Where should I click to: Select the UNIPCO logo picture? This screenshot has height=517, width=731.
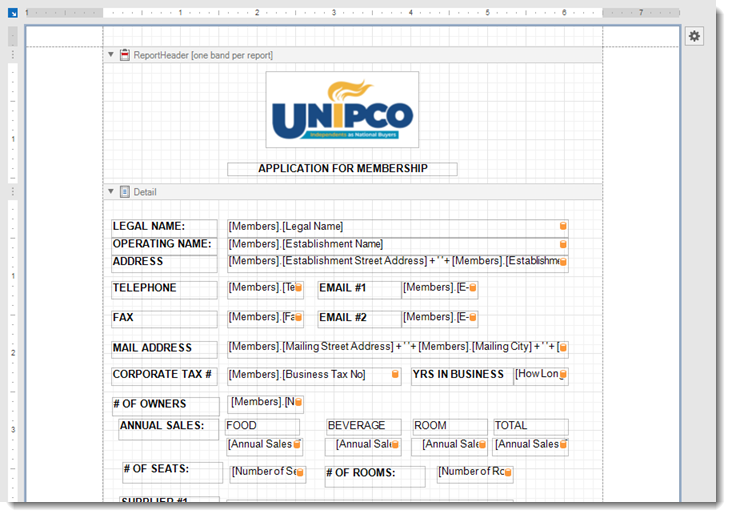click(342, 110)
